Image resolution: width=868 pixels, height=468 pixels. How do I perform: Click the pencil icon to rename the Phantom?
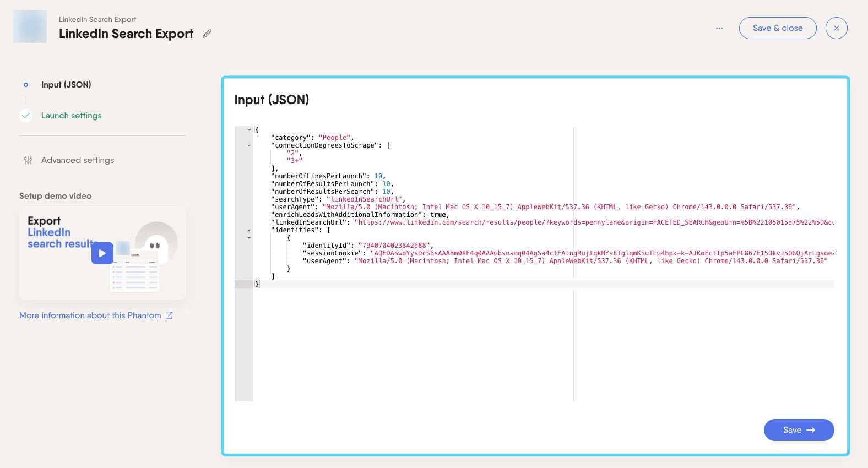(207, 34)
